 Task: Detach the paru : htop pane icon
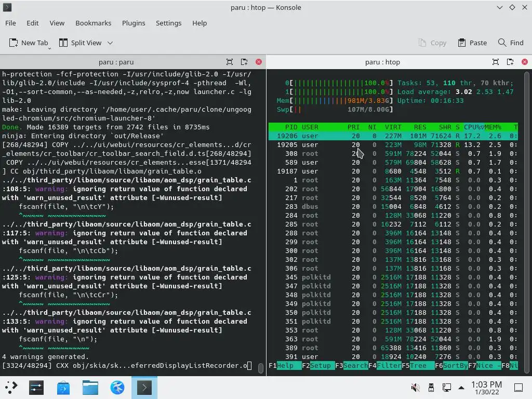[510, 62]
